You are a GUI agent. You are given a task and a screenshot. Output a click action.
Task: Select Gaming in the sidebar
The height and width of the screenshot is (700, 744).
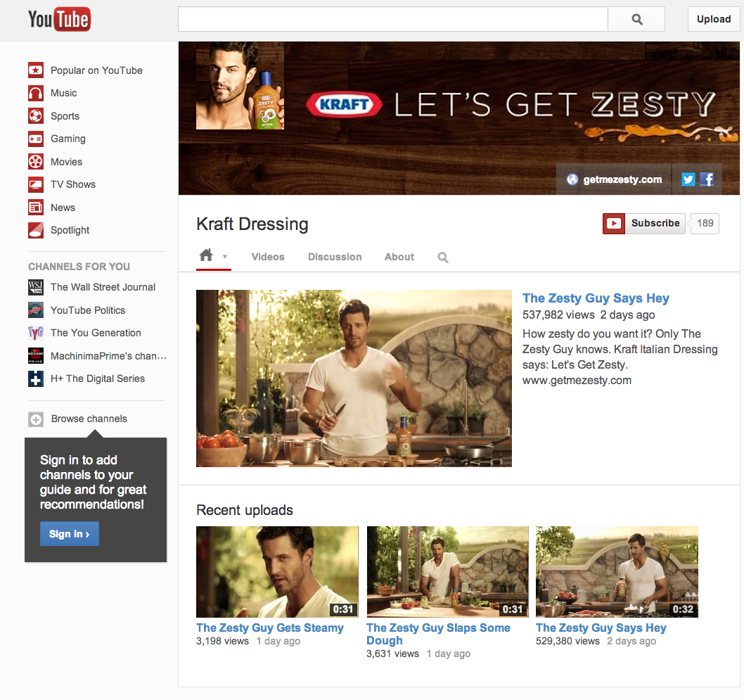click(68, 139)
